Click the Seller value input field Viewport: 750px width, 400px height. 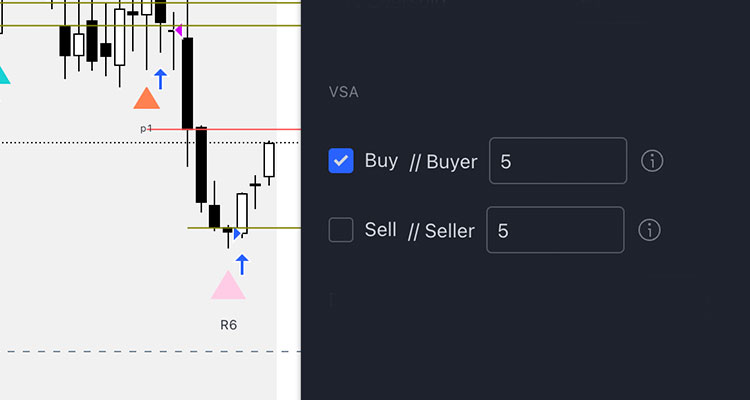(555, 230)
